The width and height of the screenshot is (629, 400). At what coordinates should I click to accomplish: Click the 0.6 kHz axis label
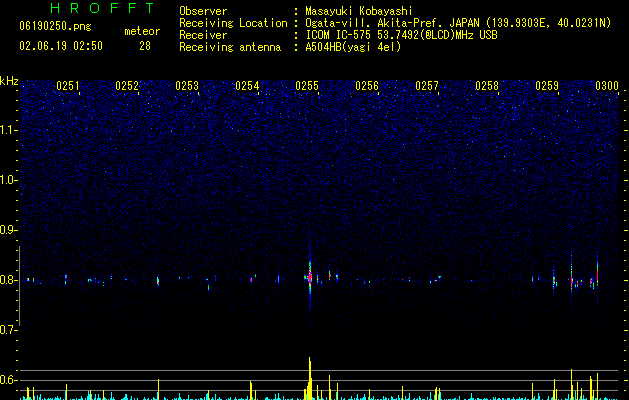(x=9, y=380)
